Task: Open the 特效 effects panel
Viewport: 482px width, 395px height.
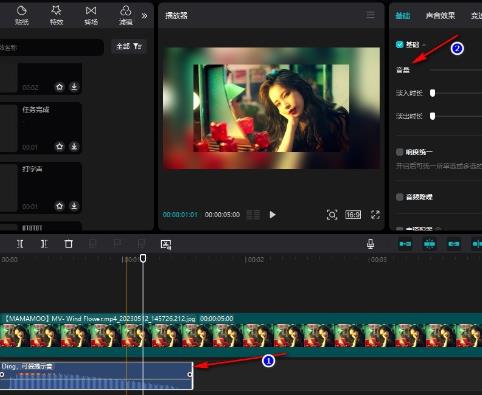Action: coord(56,15)
